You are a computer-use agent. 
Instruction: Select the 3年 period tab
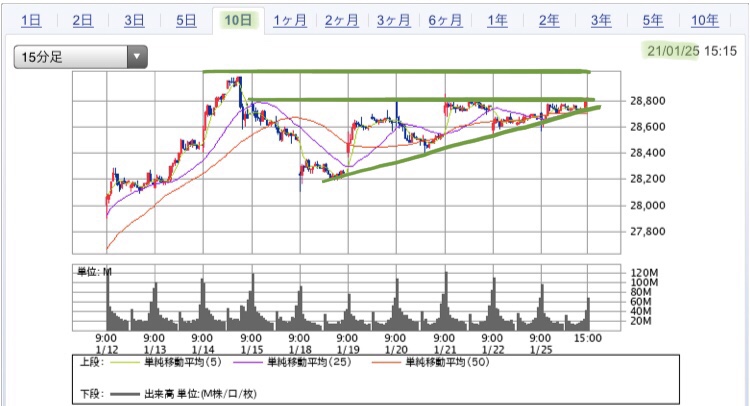[x=600, y=21]
